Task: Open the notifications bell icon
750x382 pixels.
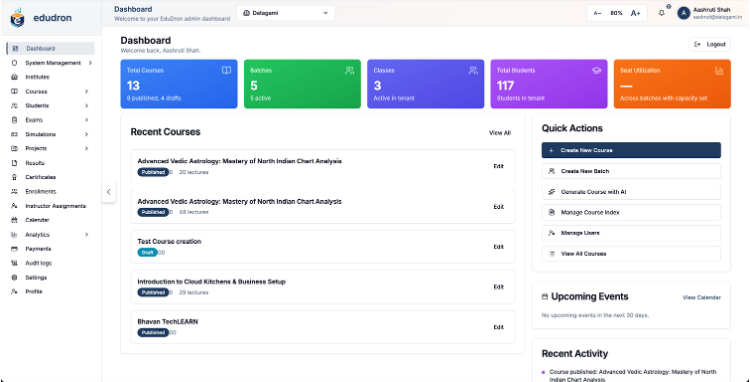Action: pos(662,13)
